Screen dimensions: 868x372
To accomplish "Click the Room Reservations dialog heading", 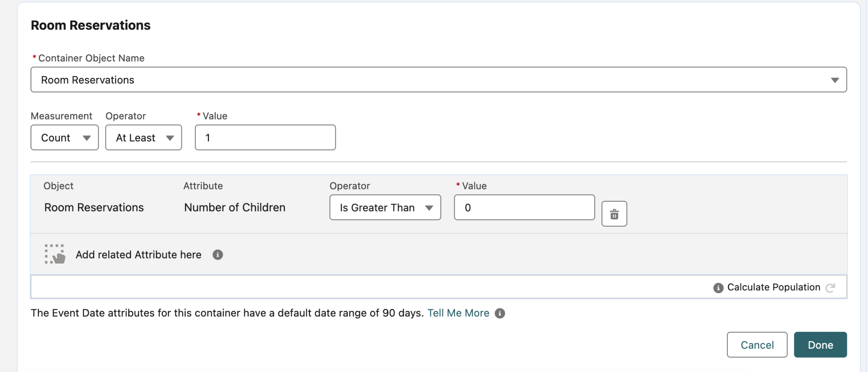I will coord(91,25).
